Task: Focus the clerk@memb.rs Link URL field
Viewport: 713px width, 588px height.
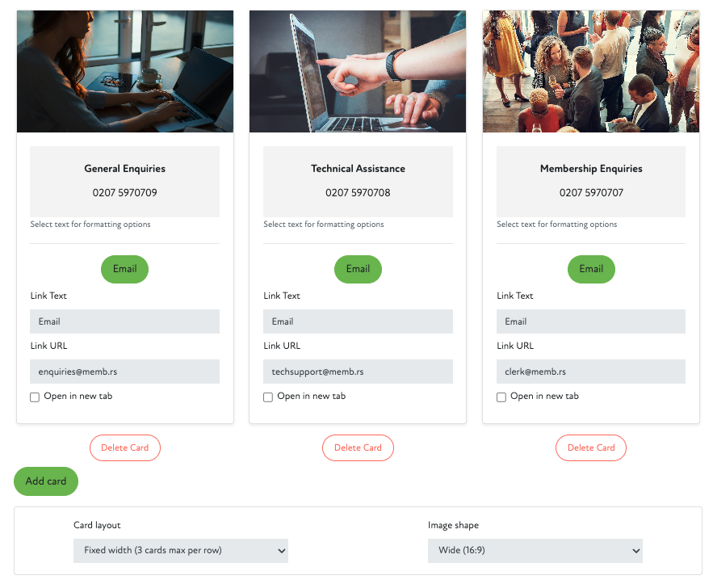Action: click(x=591, y=372)
